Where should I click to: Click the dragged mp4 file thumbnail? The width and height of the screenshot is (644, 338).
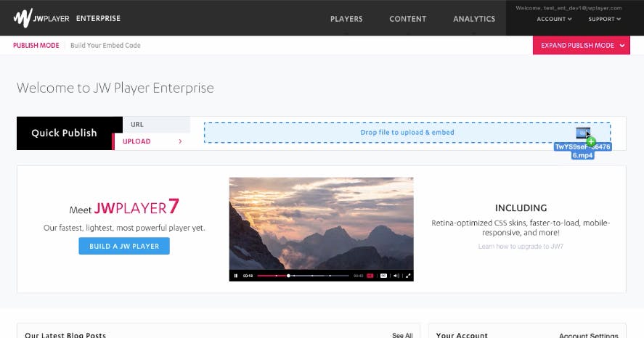(x=583, y=133)
